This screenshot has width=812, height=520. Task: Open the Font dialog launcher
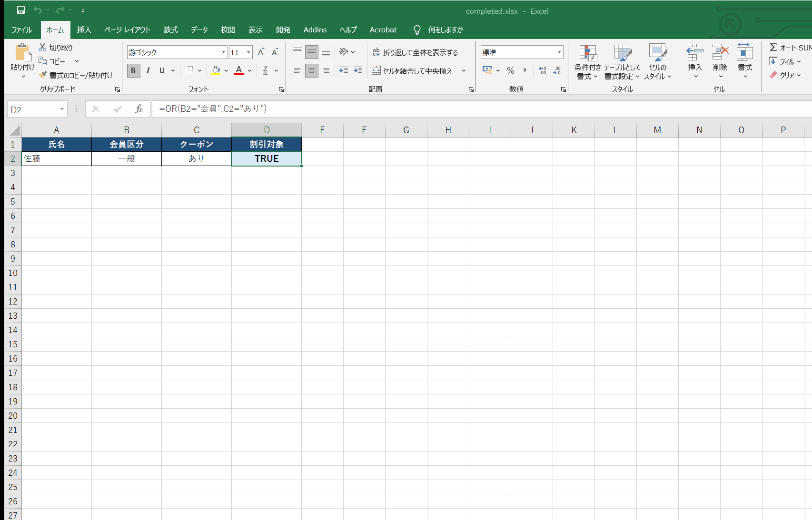click(281, 89)
